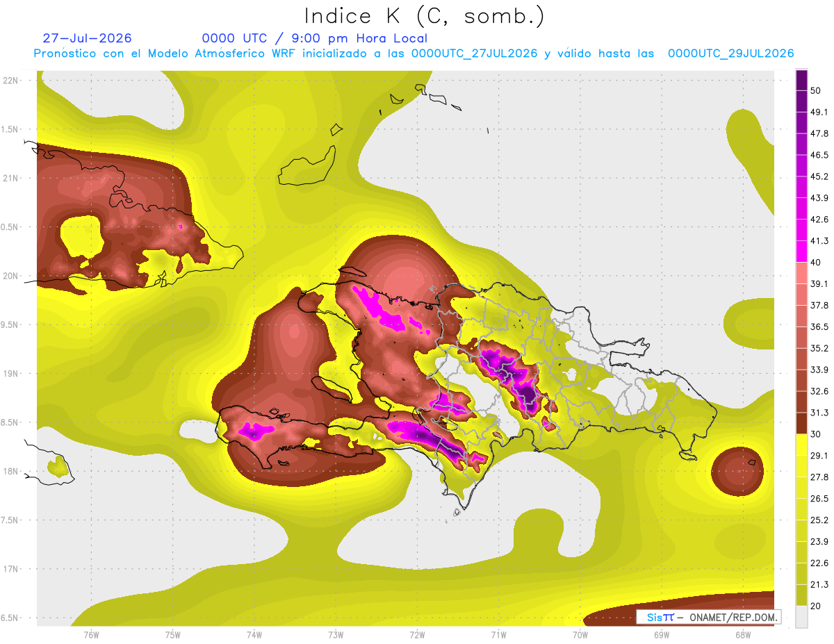834x644 pixels.
Task: Click the magenta swatch between 40 and 41.3
Action: [801, 251]
